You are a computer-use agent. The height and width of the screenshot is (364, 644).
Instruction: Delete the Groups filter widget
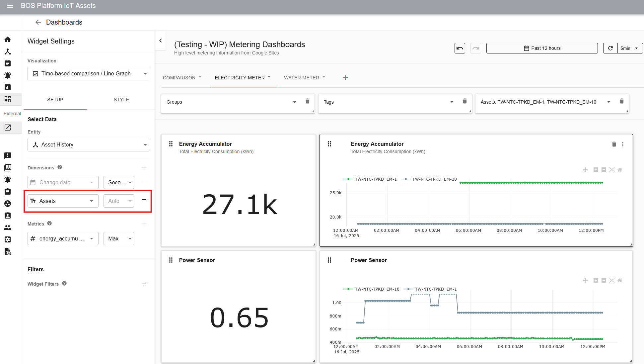[x=307, y=101]
